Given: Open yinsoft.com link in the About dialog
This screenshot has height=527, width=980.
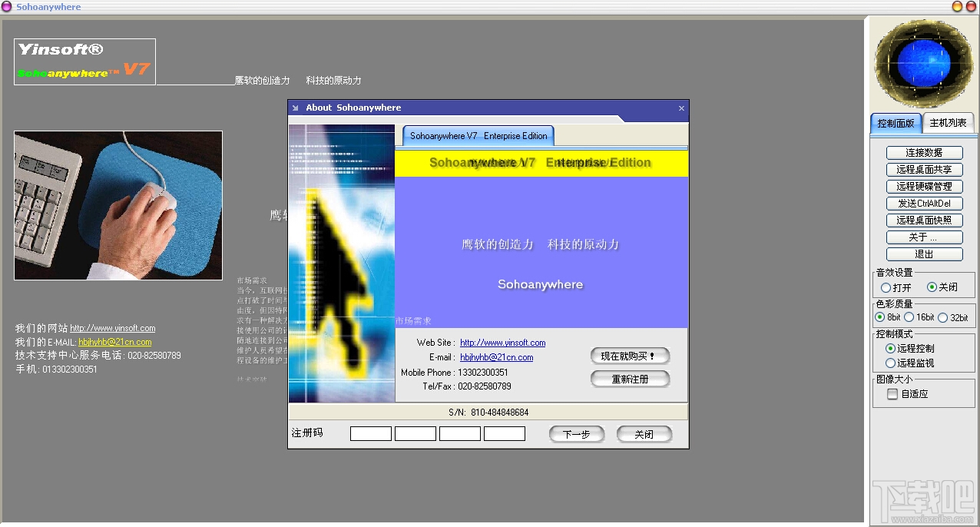Looking at the screenshot, I should pos(503,343).
